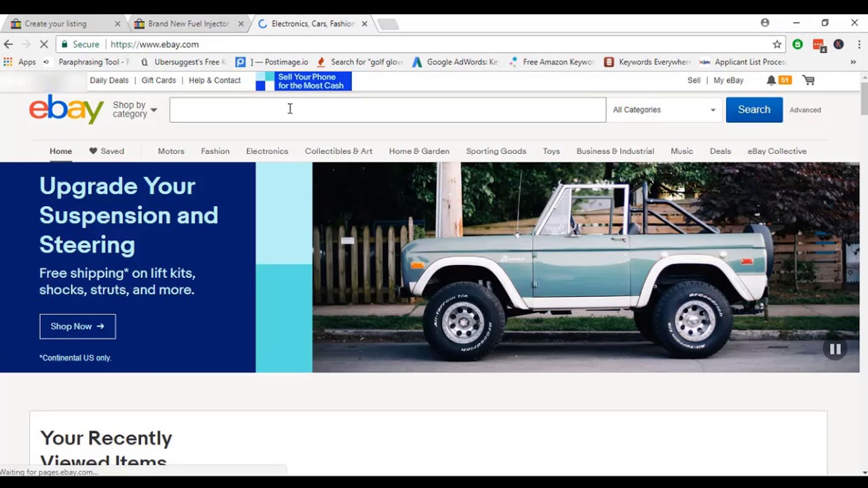
Task: Open the Home & Garden category
Action: coord(419,151)
